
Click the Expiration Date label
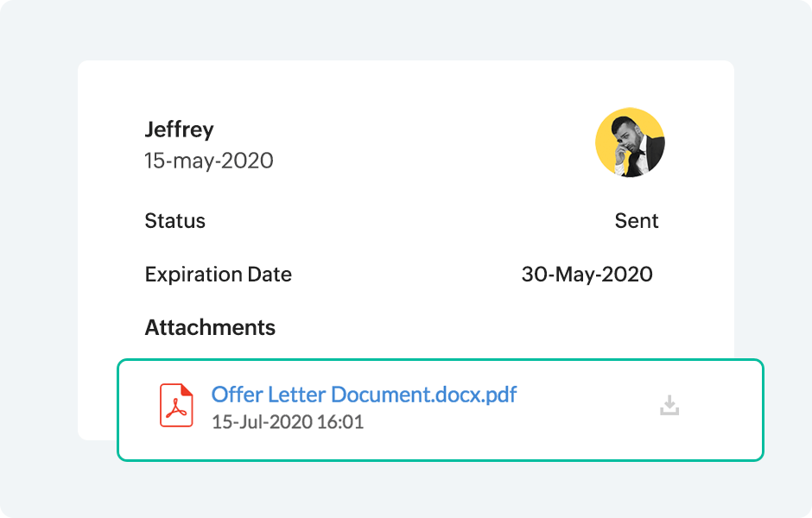[218, 275]
